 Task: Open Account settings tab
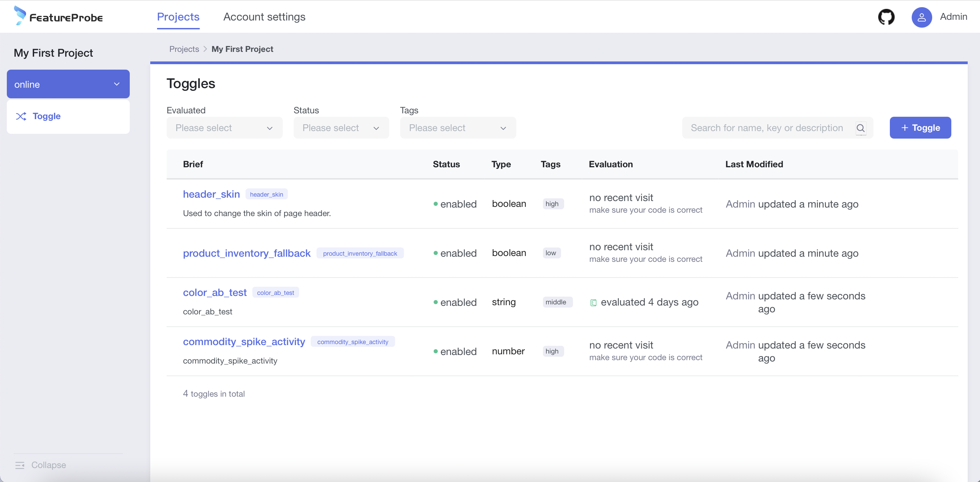pos(264,17)
